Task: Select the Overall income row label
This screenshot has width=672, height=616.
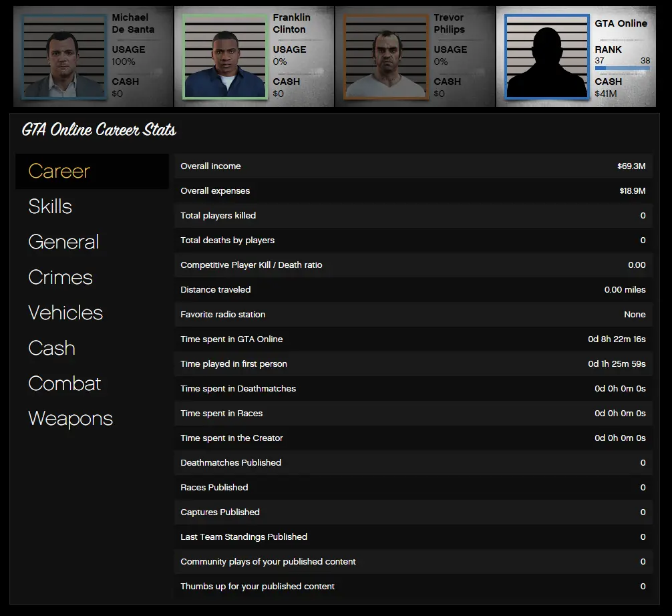Action: click(x=210, y=166)
